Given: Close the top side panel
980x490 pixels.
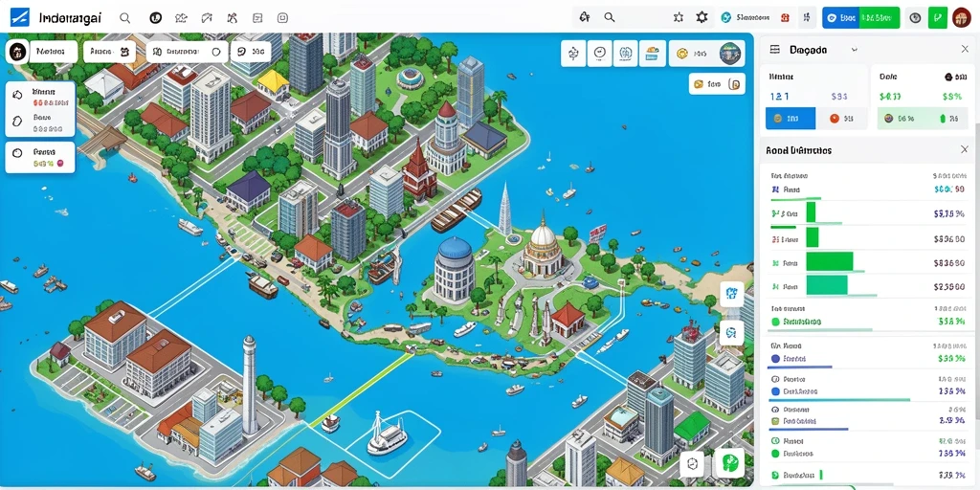Looking at the screenshot, I should (965, 50).
